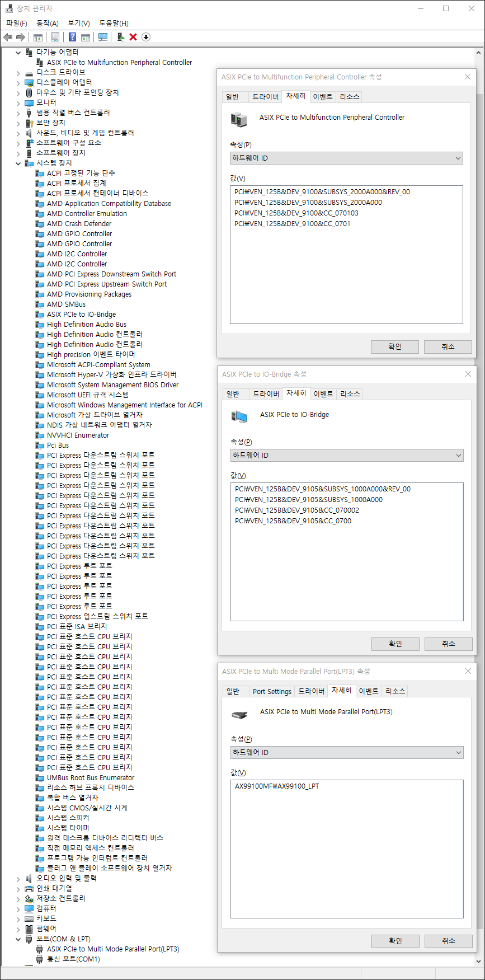This screenshot has width=485, height=980.
Task: Collapse the 포트(COM & LPT) tree node
Action: point(18,939)
